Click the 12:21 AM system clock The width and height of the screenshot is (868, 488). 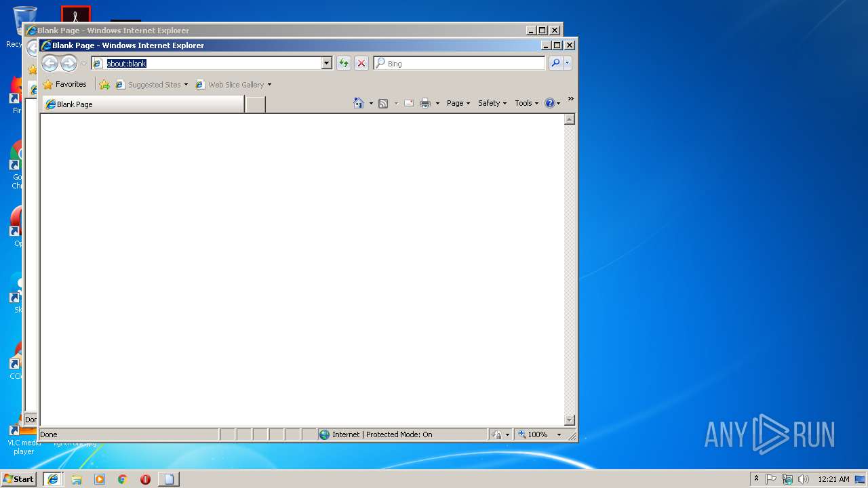(833, 479)
